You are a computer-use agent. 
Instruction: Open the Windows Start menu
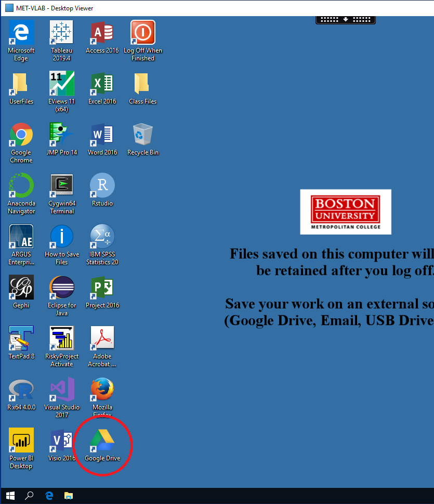10,496
